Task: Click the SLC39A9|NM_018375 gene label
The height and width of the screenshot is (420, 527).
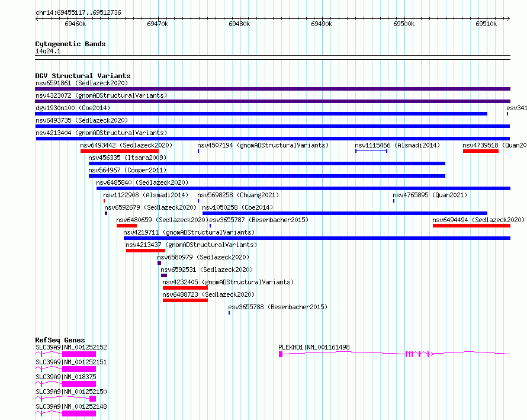Action: pos(66,377)
